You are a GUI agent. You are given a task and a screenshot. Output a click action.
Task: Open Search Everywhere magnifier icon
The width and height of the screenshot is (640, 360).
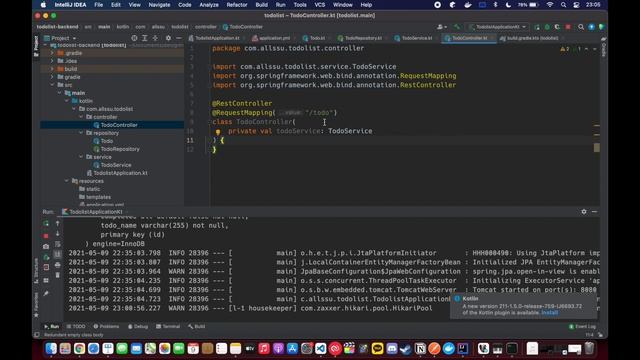click(x=581, y=27)
